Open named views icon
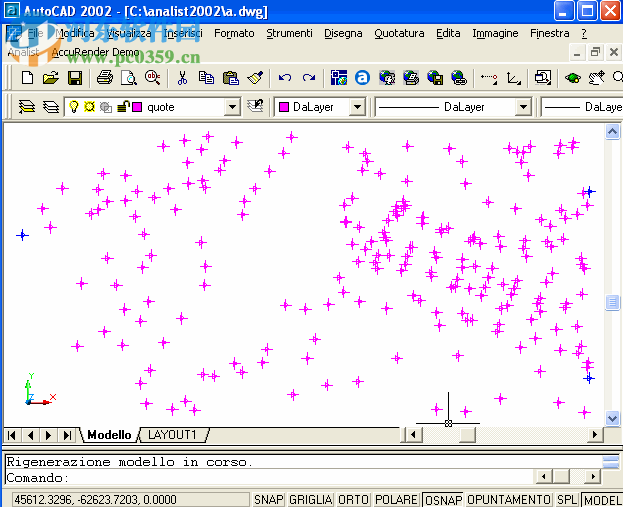This screenshot has width=623, height=507. (x=543, y=77)
